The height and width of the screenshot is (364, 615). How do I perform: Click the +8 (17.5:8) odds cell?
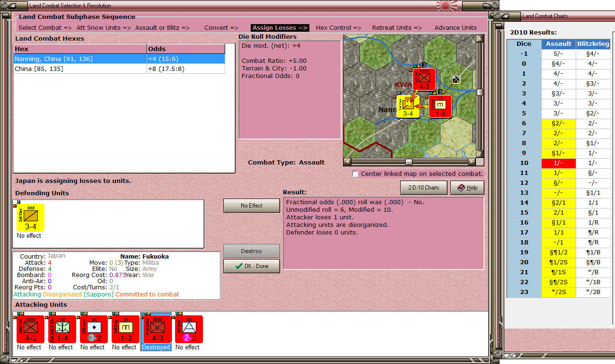coord(186,69)
